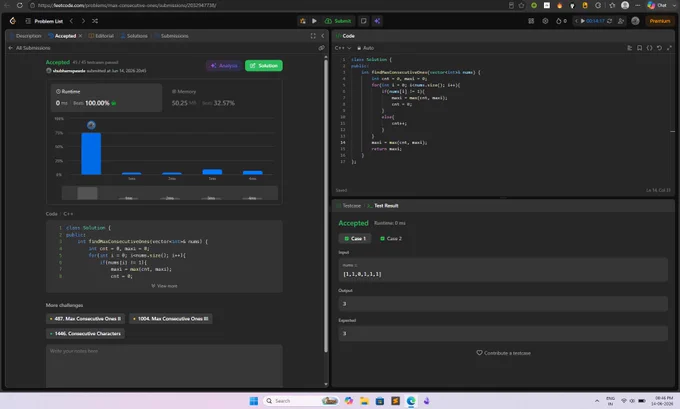
Task: Switch to the Description tab
Action: click(26, 36)
